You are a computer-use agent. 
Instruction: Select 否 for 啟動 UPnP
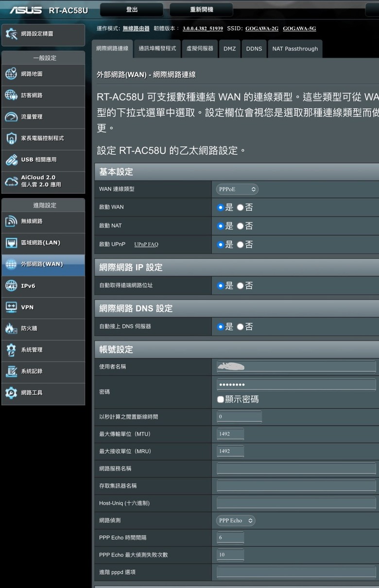240,244
